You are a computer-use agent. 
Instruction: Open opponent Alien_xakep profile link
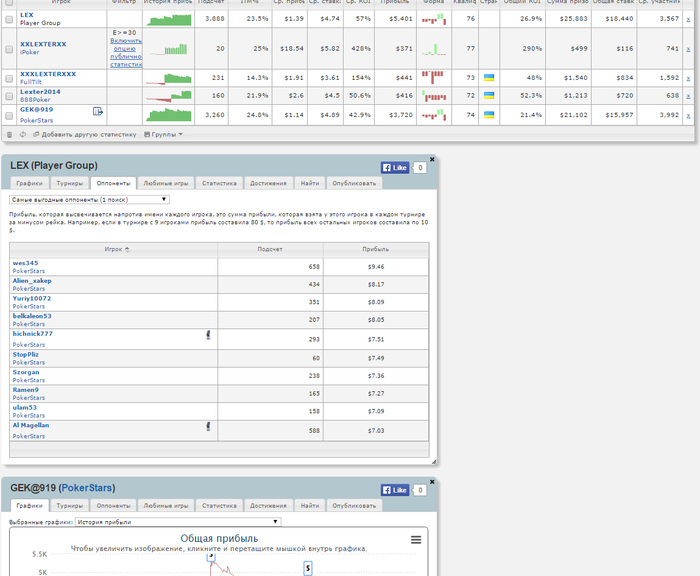(32, 281)
